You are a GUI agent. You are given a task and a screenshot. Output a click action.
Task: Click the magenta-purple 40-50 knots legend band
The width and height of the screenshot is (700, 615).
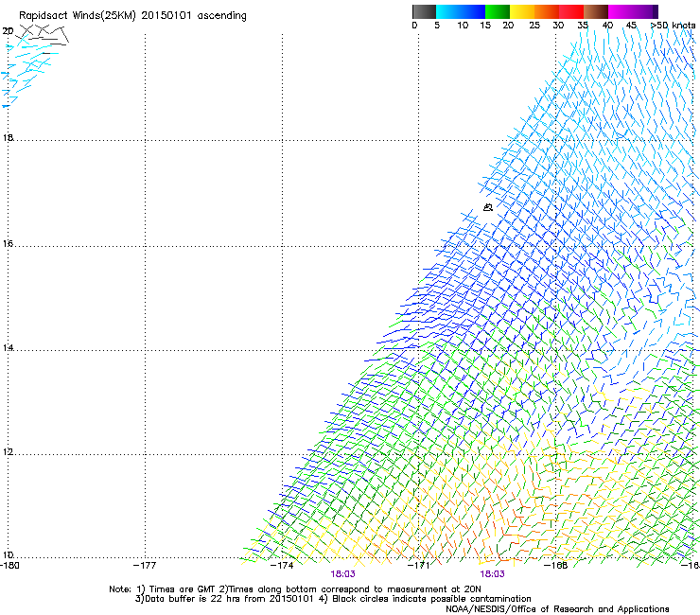633,11
